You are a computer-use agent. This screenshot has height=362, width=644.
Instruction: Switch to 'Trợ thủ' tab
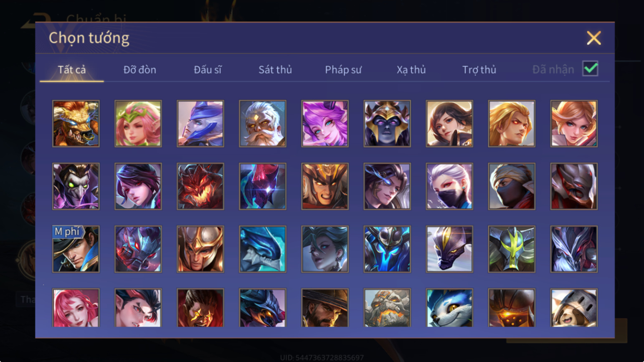pos(479,70)
